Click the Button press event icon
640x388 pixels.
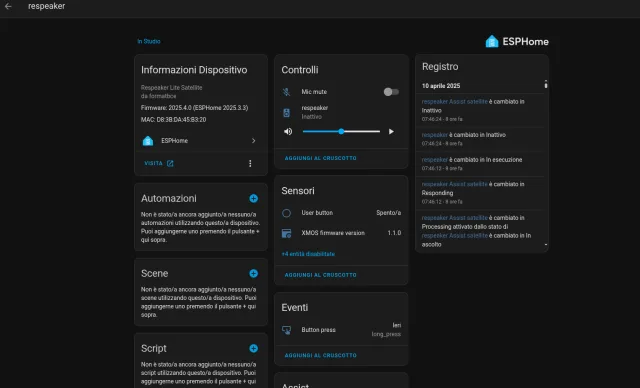[x=287, y=330]
